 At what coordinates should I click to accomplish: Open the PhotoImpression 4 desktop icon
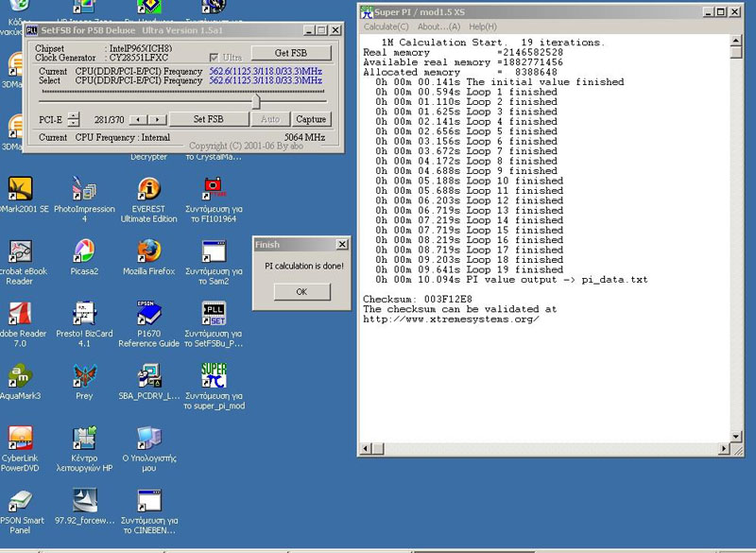pos(84,190)
